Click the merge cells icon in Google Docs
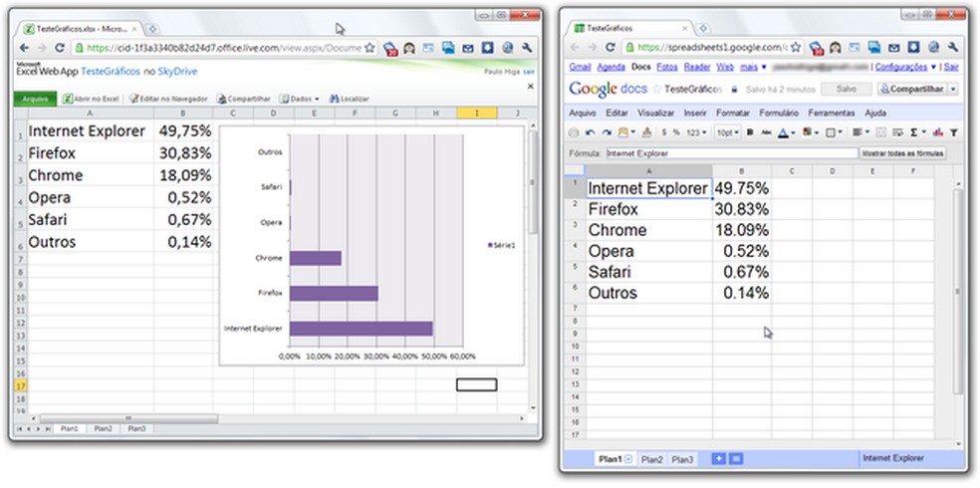The image size is (980, 488). click(x=881, y=132)
